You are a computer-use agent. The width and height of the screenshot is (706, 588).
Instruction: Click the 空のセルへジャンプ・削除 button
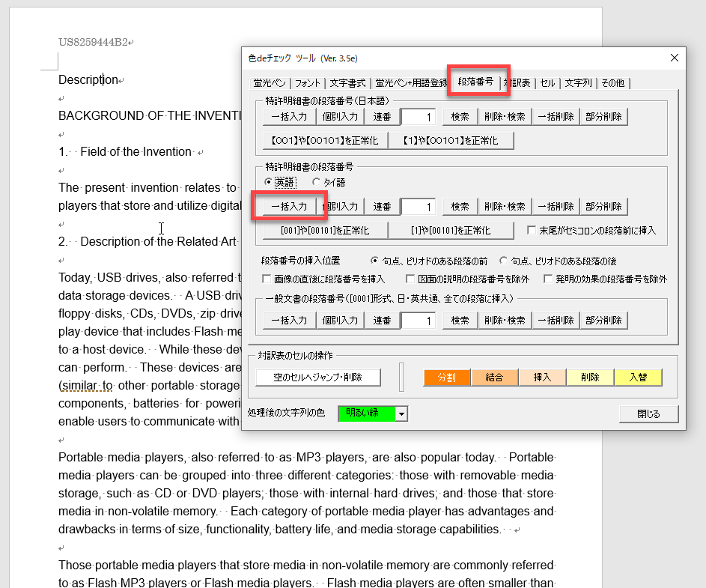[318, 378]
